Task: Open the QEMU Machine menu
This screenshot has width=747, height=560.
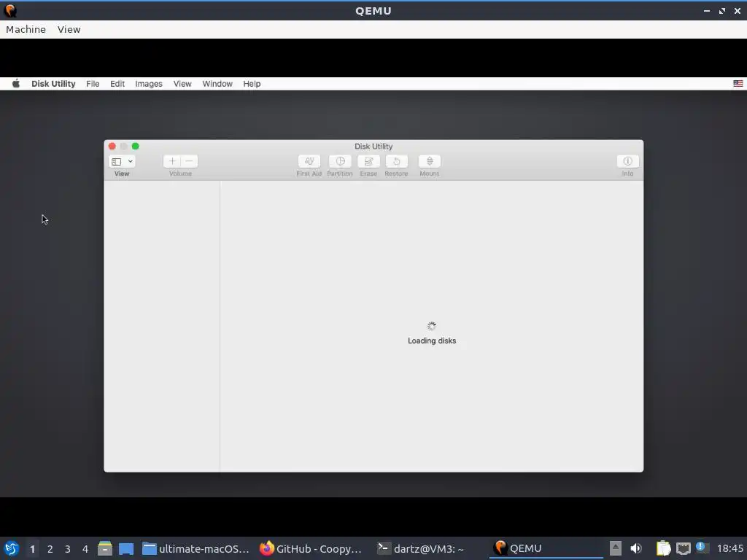Action: click(x=26, y=29)
